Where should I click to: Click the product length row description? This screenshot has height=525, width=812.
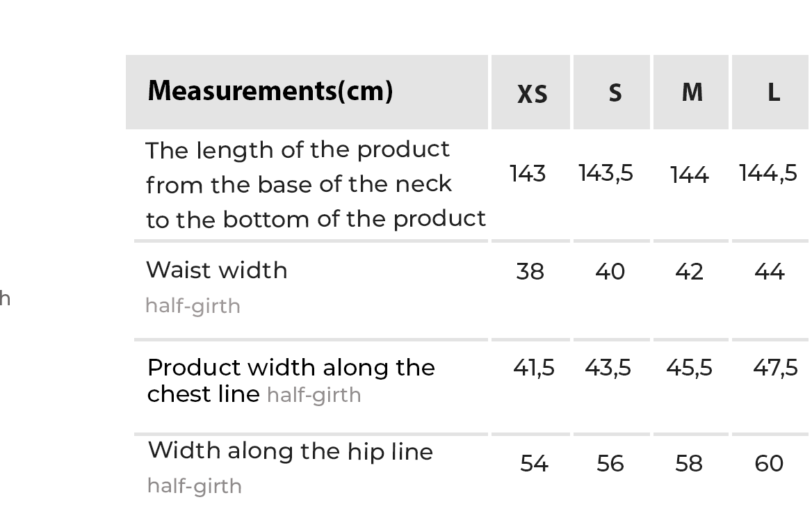pos(316,185)
